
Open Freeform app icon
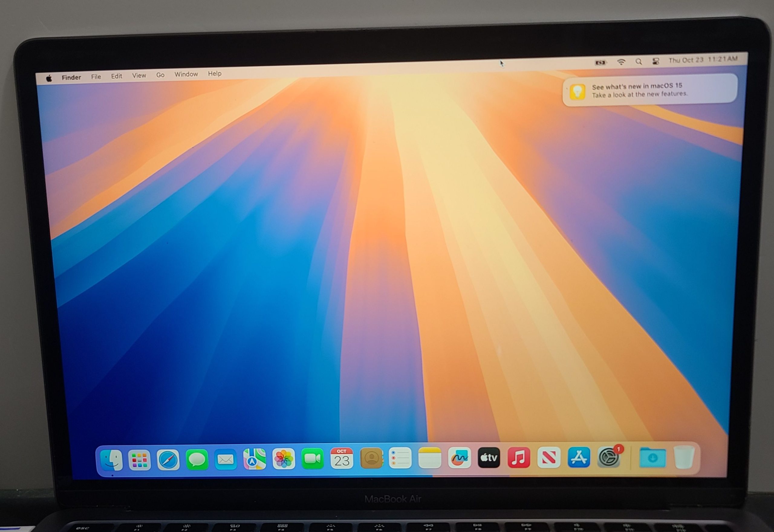coord(459,458)
